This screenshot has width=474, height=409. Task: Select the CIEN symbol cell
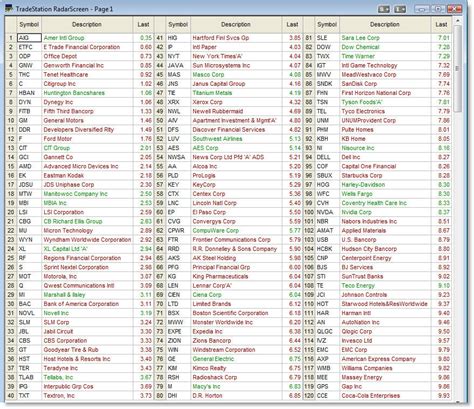tap(178, 295)
